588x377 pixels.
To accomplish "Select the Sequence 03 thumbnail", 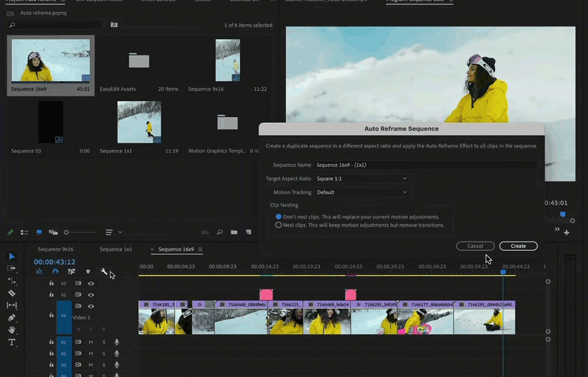I will pos(51,122).
